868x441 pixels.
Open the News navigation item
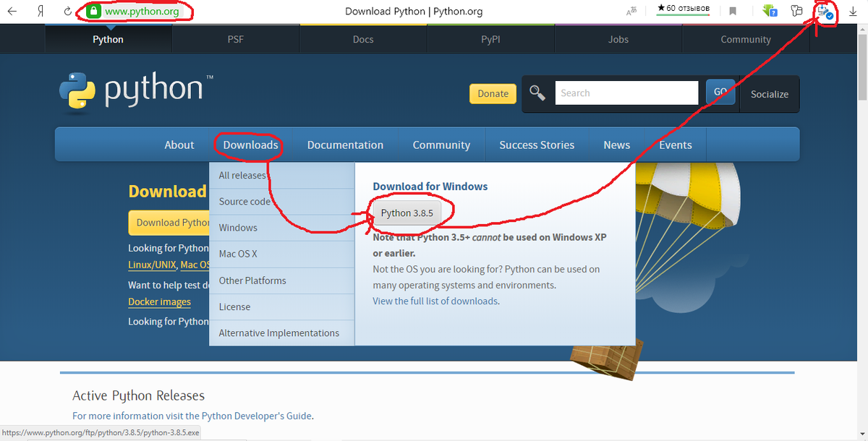[x=617, y=145]
